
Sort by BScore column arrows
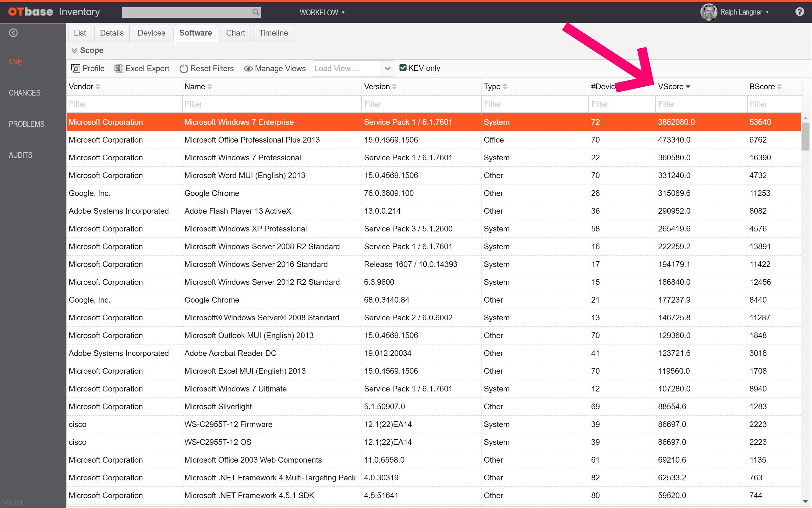pos(779,87)
